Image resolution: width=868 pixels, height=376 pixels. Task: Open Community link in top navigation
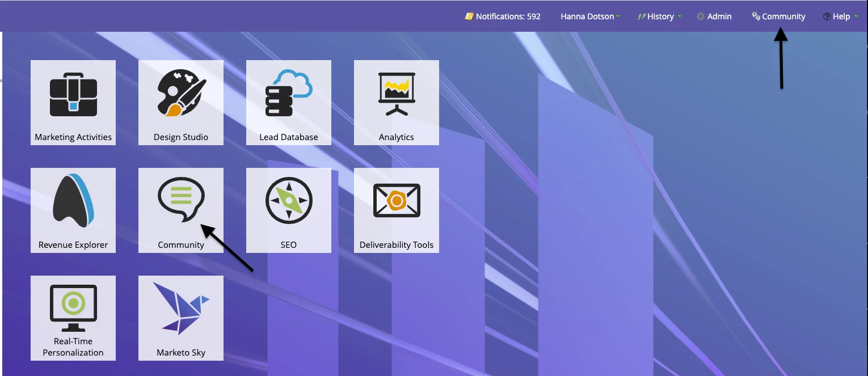click(778, 16)
